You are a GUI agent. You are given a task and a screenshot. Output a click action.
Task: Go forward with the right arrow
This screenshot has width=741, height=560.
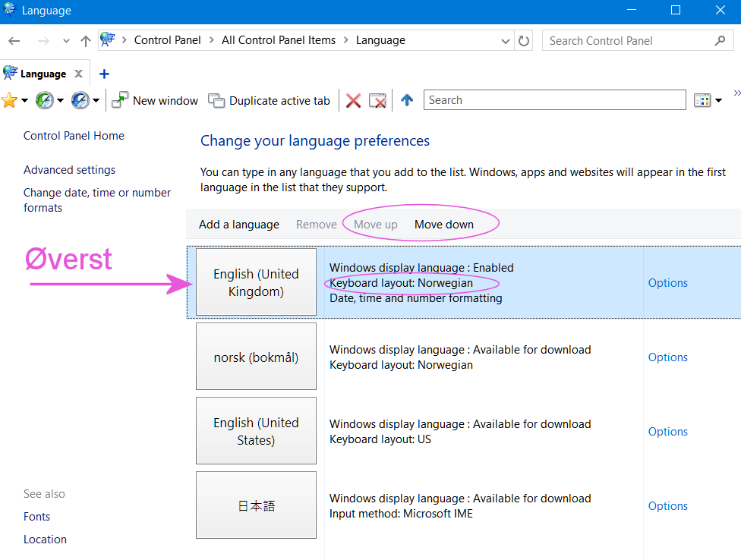(x=43, y=41)
